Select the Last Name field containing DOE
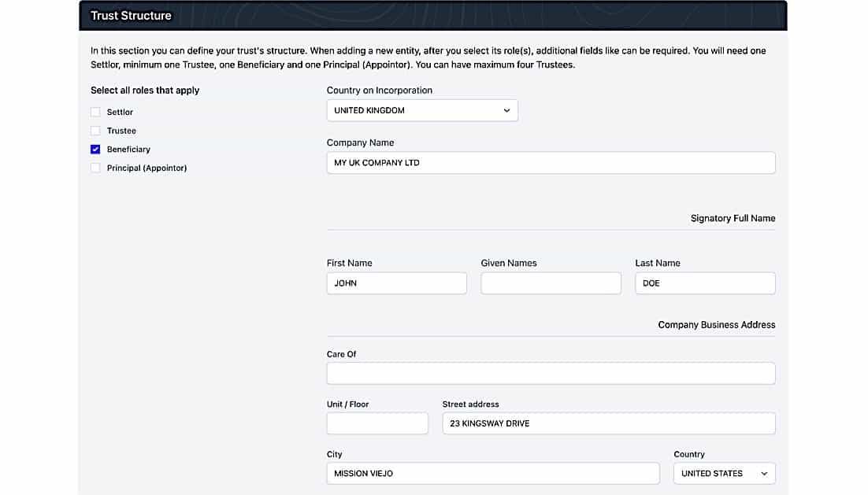 coord(705,283)
